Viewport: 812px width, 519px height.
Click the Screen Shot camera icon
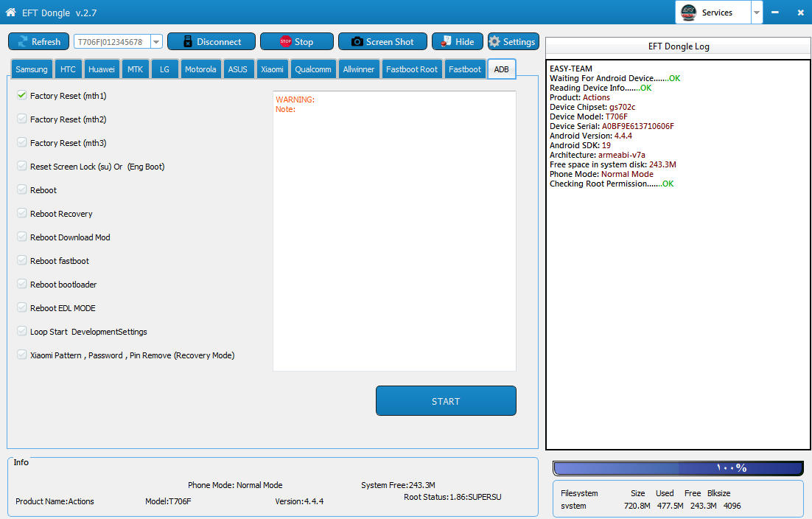(357, 42)
